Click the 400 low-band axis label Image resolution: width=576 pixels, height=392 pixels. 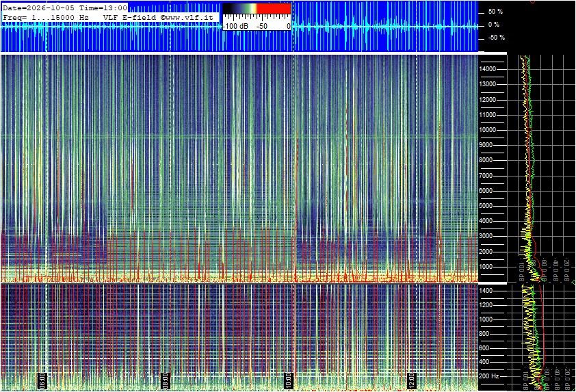[484, 363]
